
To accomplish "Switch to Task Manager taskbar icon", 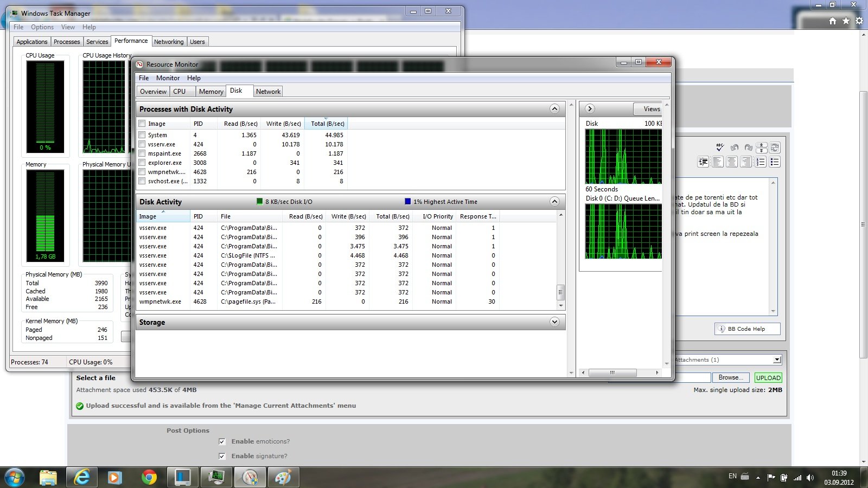I will point(216,477).
